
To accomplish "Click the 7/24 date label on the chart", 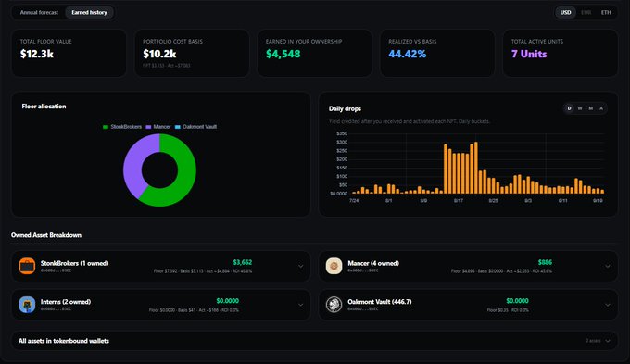I will [354, 200].
